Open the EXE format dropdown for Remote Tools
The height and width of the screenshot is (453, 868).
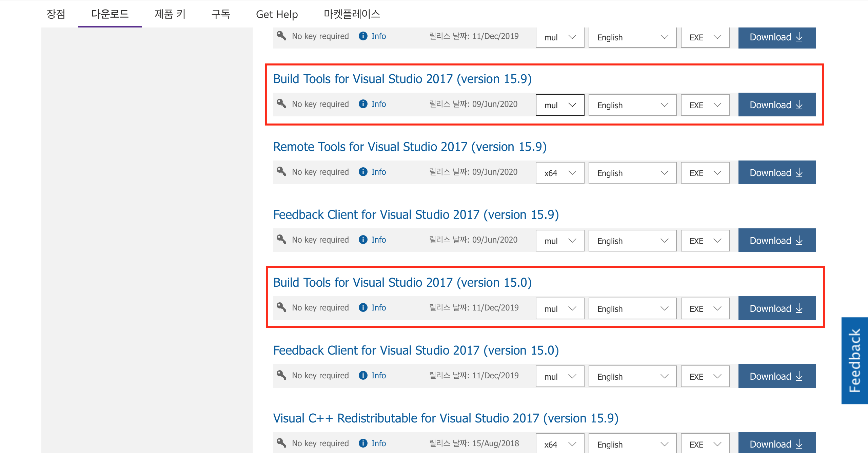(705, 173)
